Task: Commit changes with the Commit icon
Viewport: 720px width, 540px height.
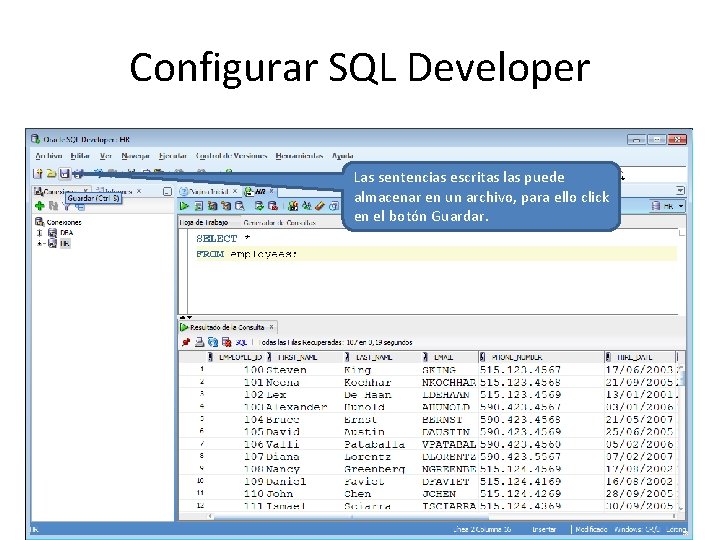Action: coord(259,206)
